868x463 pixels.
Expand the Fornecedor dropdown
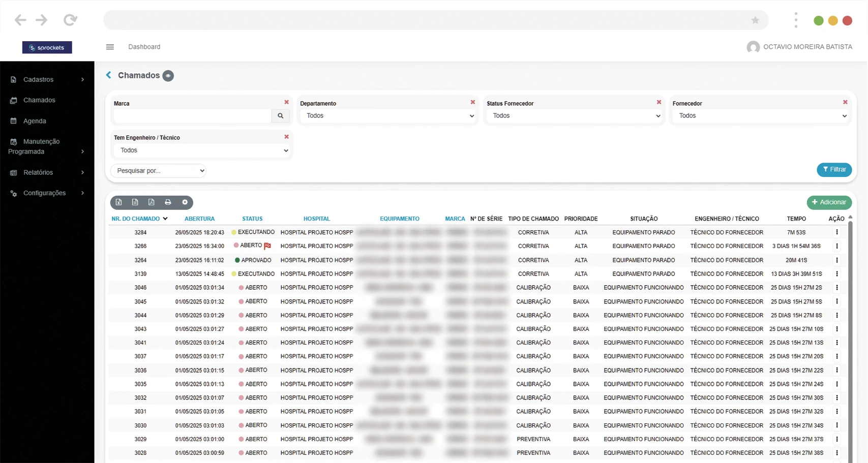tap(760, 116)
